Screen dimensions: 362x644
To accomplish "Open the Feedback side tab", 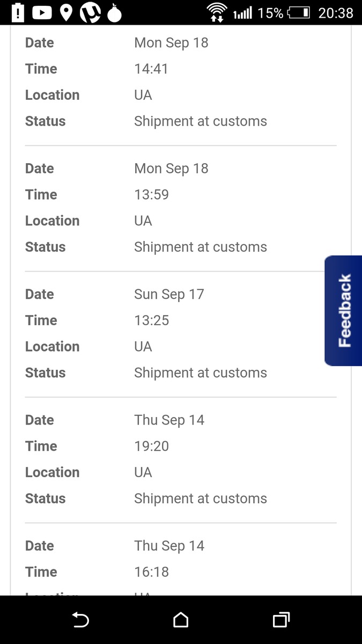I will click(x=343, y=311).
